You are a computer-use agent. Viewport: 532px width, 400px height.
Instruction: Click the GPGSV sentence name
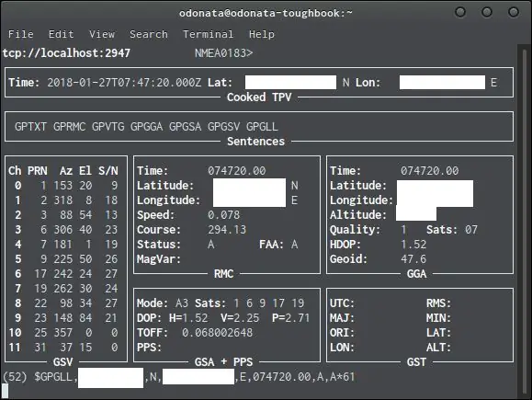(224, 127)
